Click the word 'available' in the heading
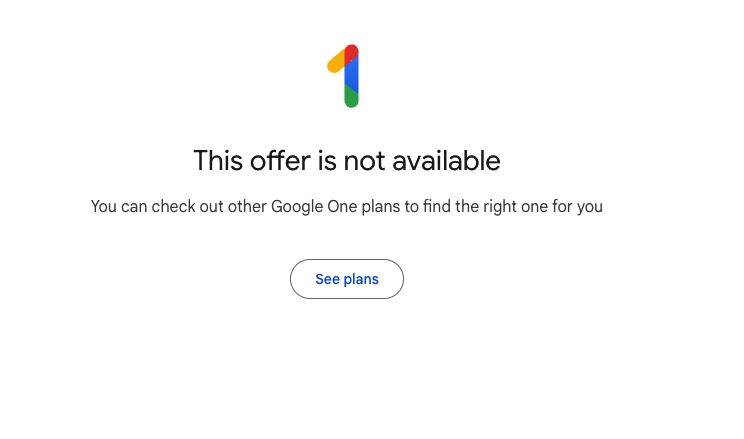The image size is (744, 439). (x=446, y=160)
